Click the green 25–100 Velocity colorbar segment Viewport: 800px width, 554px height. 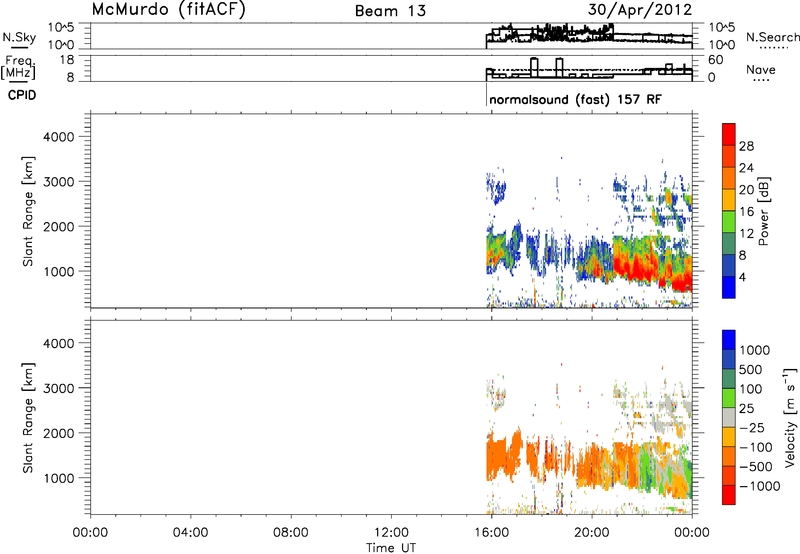click(x=729, y=398)
